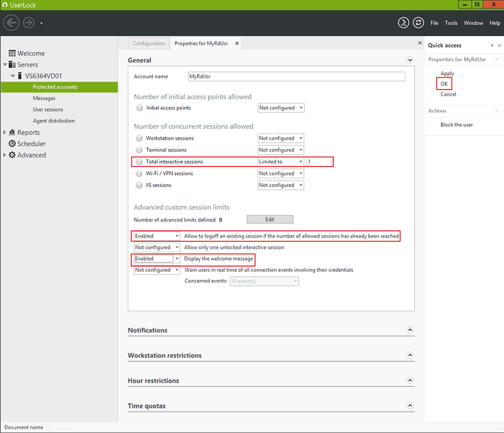Click help icon for Initial access points

139,107
